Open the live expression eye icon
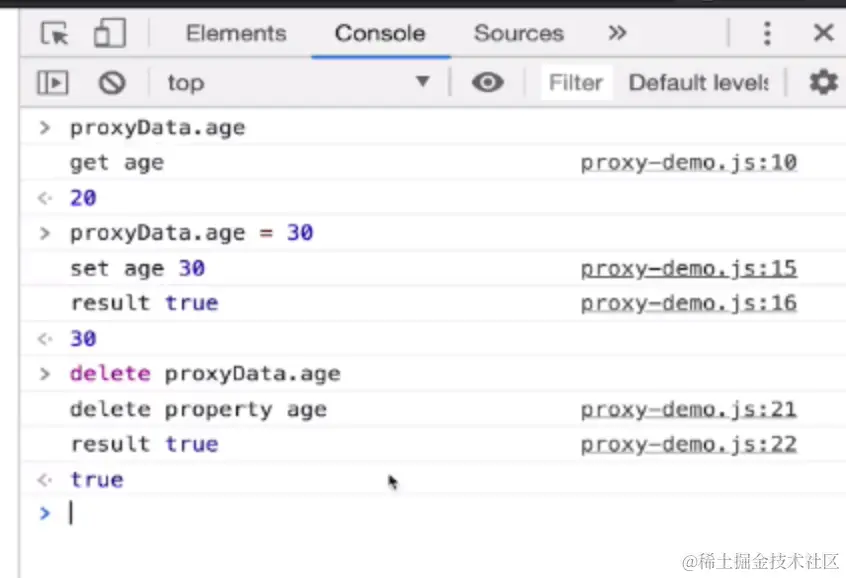Image resolution: width=846 pixels, height=578 pixels. tap(487, 82)
